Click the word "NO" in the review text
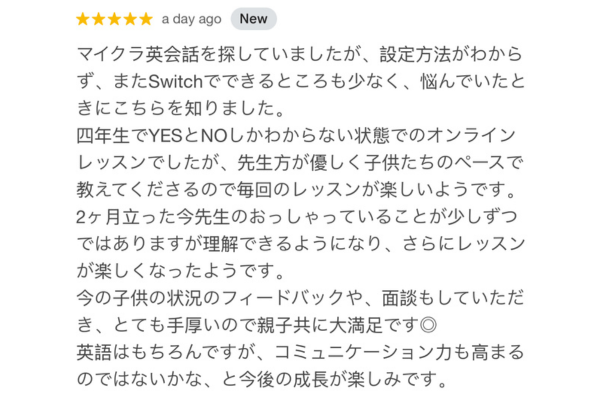This screenshot has height=400, width=600. tap(214, 136)
